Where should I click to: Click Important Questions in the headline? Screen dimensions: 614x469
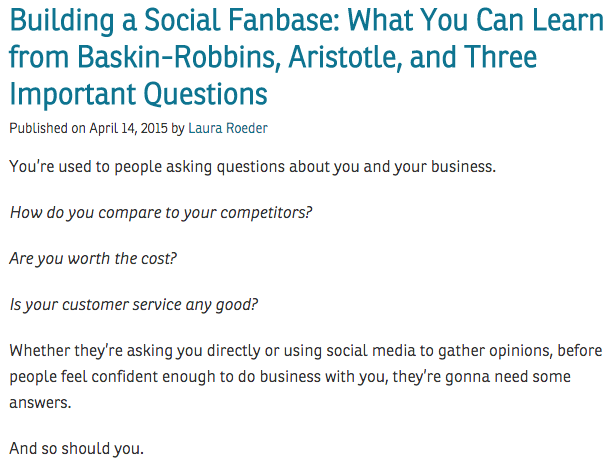point(138,94)
